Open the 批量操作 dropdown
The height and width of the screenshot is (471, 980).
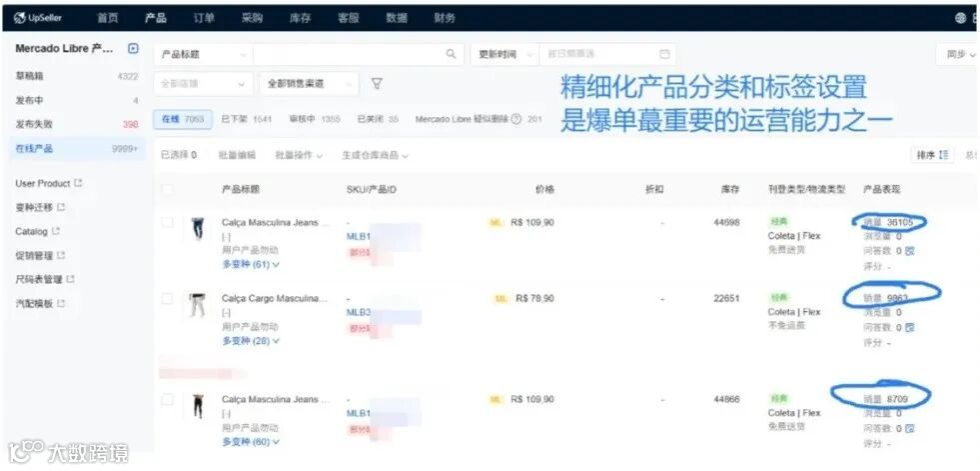click(300, 155)
